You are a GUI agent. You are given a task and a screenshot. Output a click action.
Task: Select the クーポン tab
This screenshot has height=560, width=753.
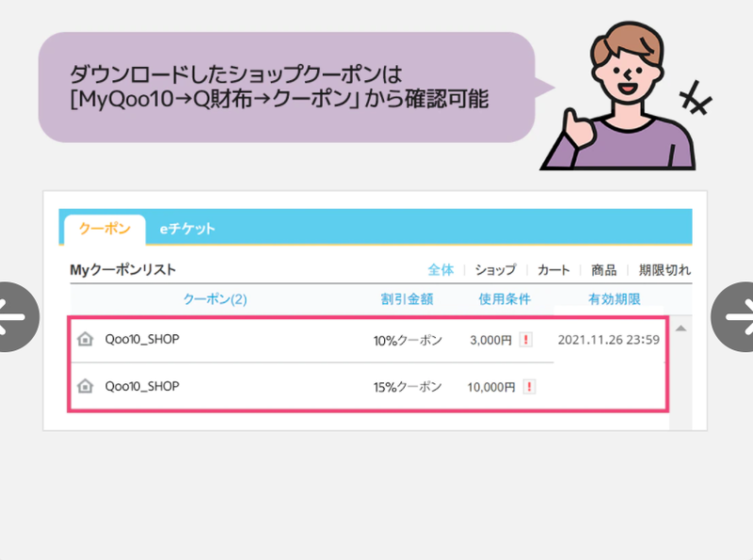click(x=103, y=228)
